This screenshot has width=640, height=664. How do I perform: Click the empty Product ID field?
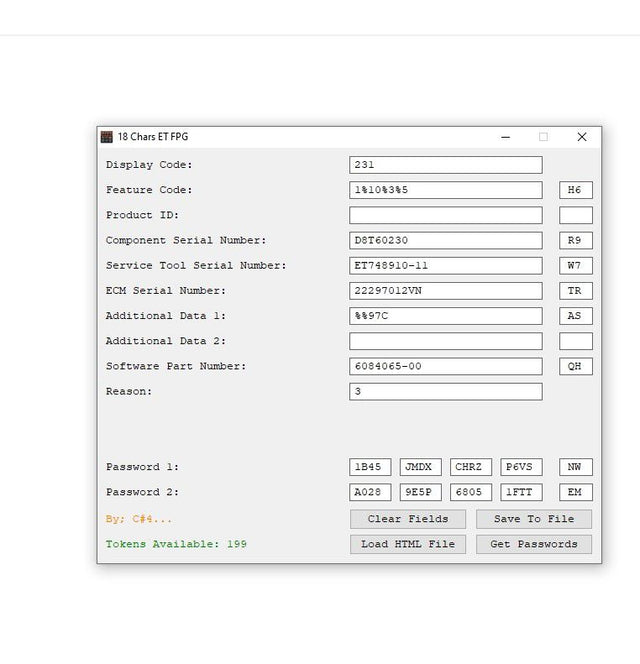pyautogui.click(x=446, y=215)
